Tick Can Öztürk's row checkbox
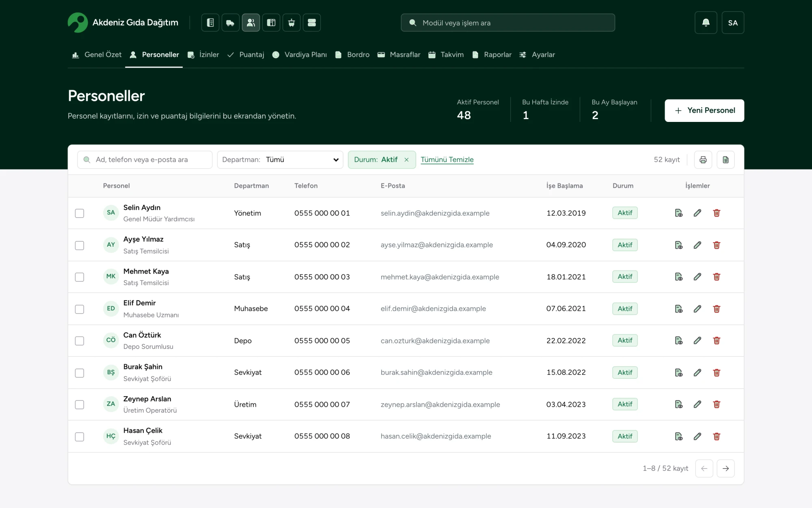The width and height of the screenshot is (812, 508). 80,341
